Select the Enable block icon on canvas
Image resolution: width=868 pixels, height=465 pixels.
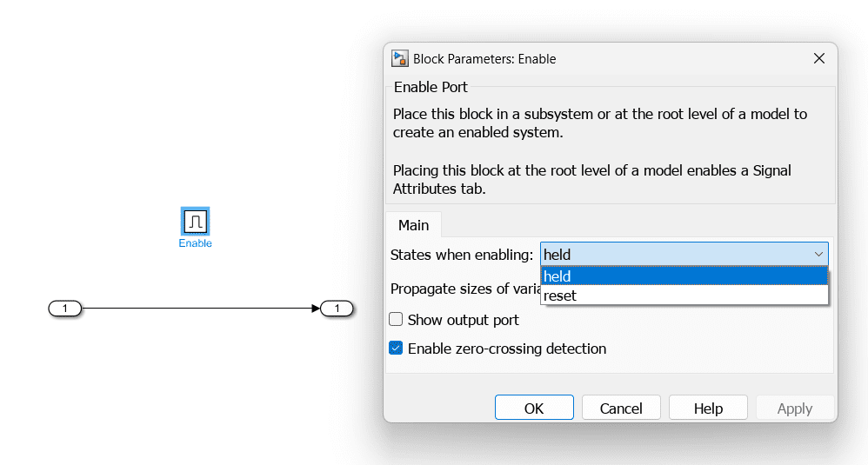coord(195,222)
